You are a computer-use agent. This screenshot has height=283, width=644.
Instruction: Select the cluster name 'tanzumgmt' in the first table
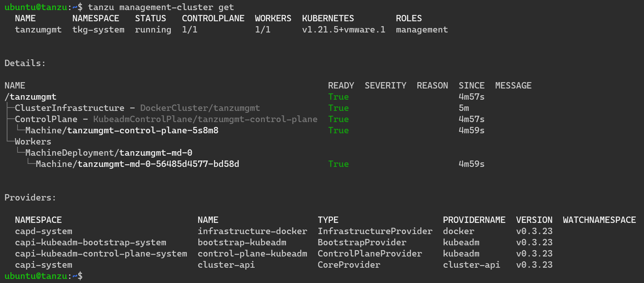[x=38, y=29]
